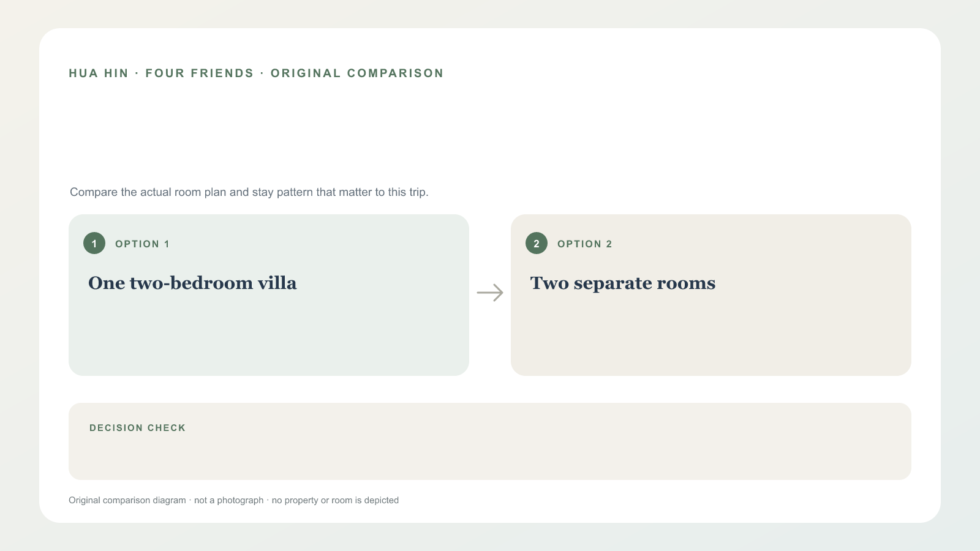This screenshot has height=551, width=980.
Task: Click the no property or room is depicted note
Action: (x=335, y=500)
